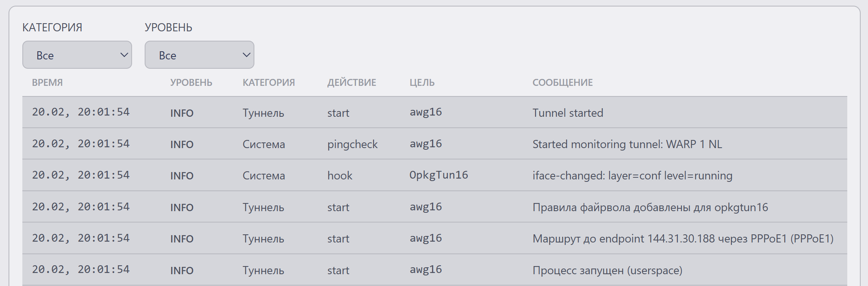The image size is (868, 286).
Task: Open the Категория filter dropdown
Action: click(x=77, y=55)
